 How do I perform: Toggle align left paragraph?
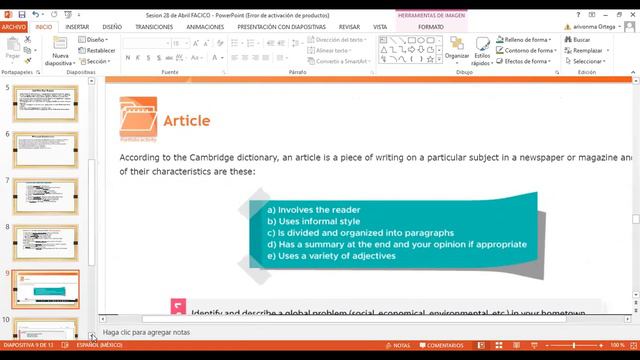click(x=234, y=58)
